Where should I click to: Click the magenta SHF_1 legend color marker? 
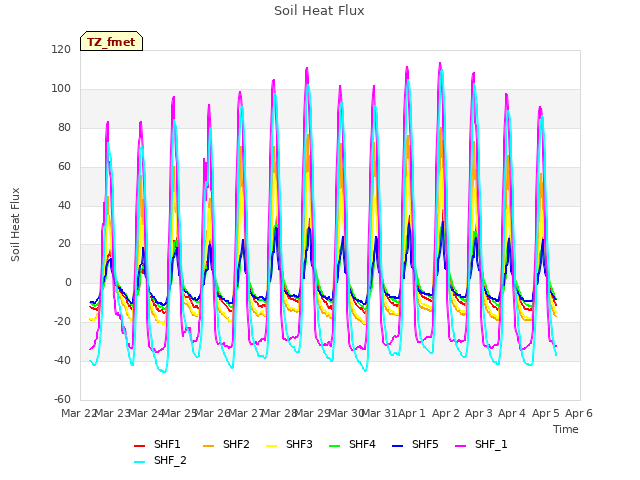[x=460, y=446]
